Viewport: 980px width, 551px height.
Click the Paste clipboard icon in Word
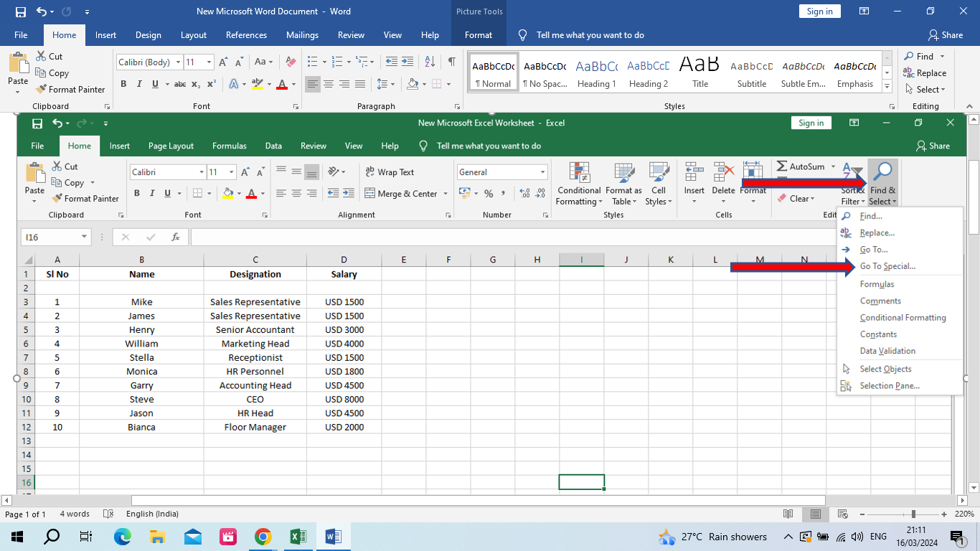(18, 62)
